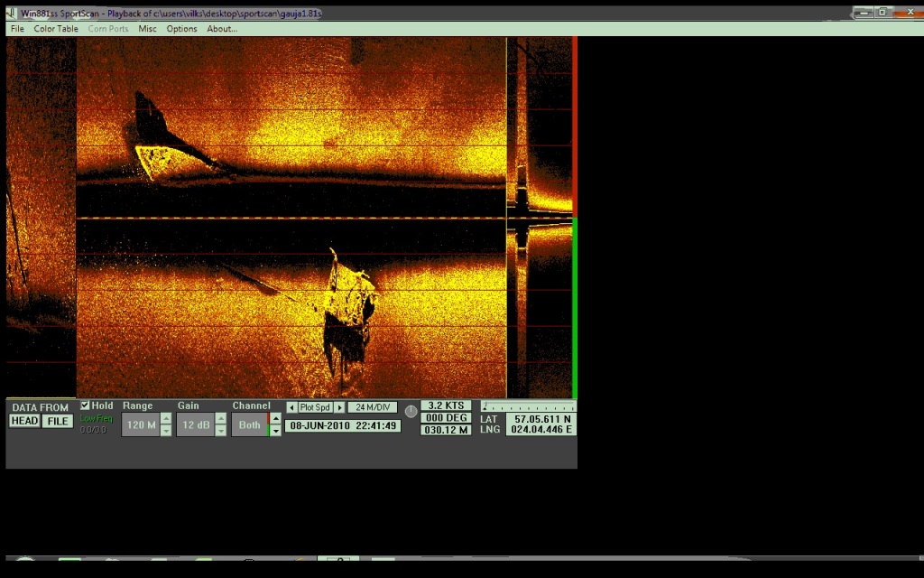Click the Plot Spd right arrow
Screen dimensions: 924x578
pos(339,408)
